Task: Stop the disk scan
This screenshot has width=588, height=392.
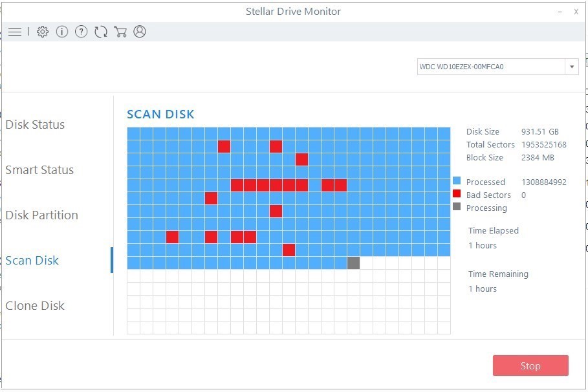Action: tap(530, 365)
